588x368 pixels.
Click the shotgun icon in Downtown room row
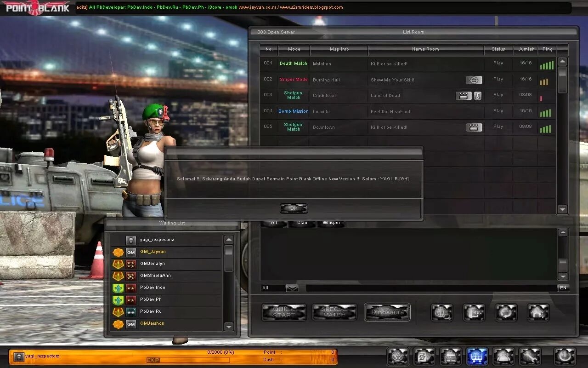coord(474,127)
